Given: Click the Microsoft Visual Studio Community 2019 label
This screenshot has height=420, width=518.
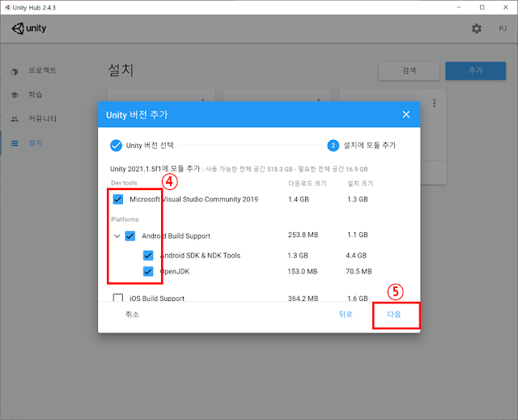Looking at the screenshot, I should [194, 199].
